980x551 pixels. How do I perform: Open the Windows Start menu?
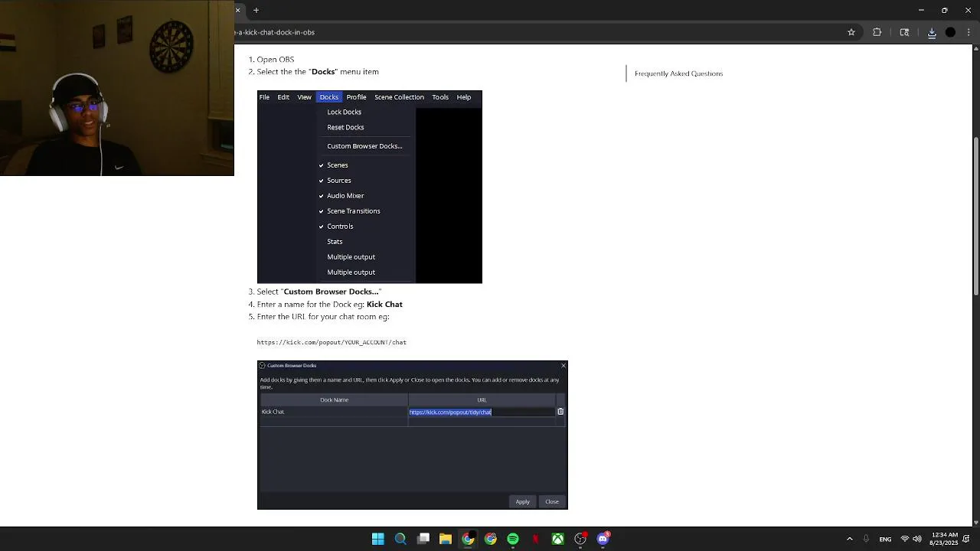click(378, 539)
